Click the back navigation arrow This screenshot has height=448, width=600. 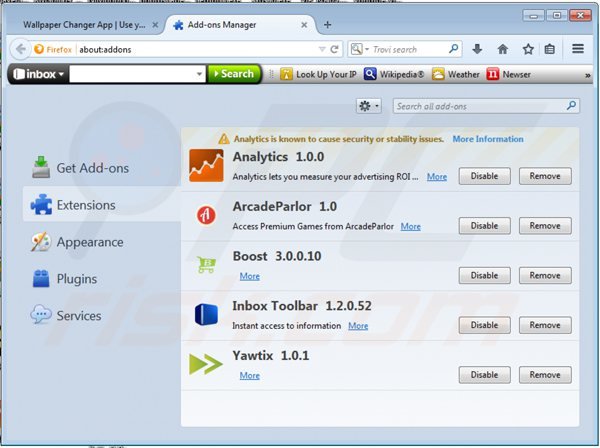click(21, 49)
